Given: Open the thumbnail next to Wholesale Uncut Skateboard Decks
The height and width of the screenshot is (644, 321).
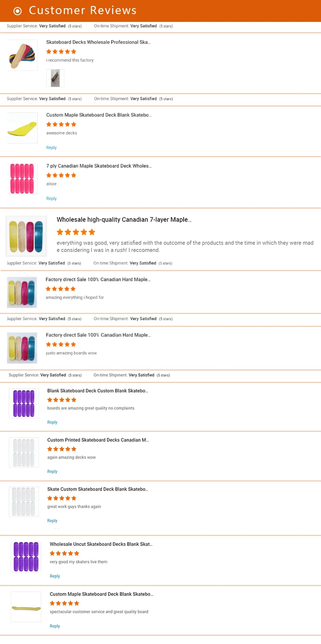Looking at the screenshot, I should (26, 557).
